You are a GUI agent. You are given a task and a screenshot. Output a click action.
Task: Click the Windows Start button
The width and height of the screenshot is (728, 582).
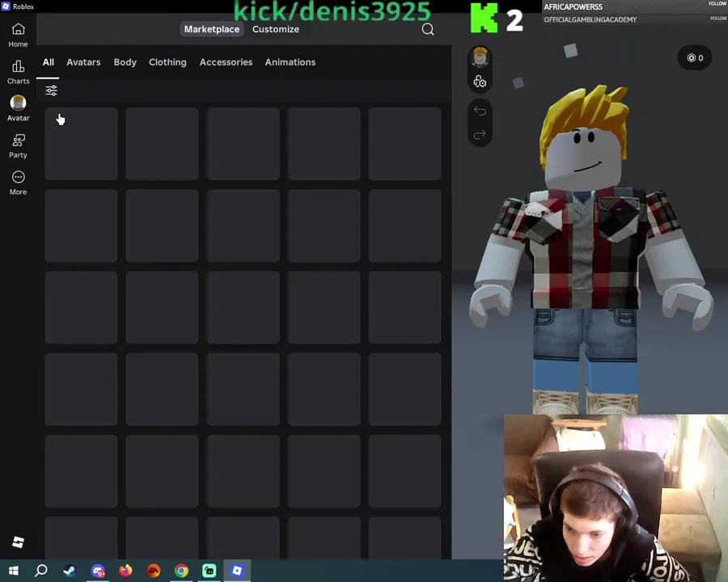pos(14,571)
